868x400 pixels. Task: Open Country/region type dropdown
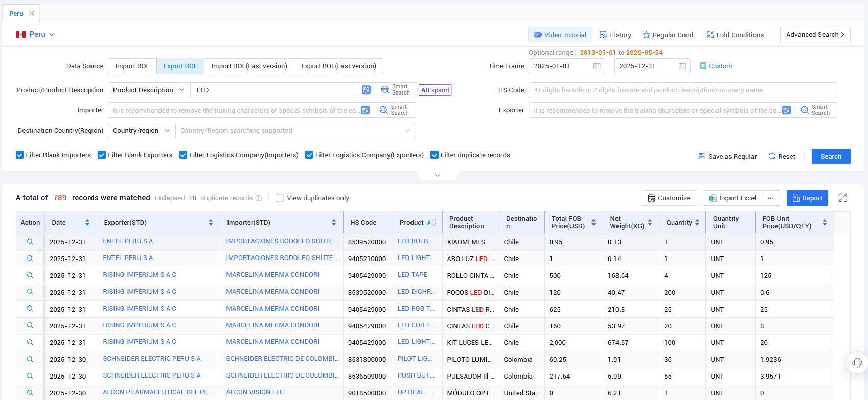coord(141,131)
